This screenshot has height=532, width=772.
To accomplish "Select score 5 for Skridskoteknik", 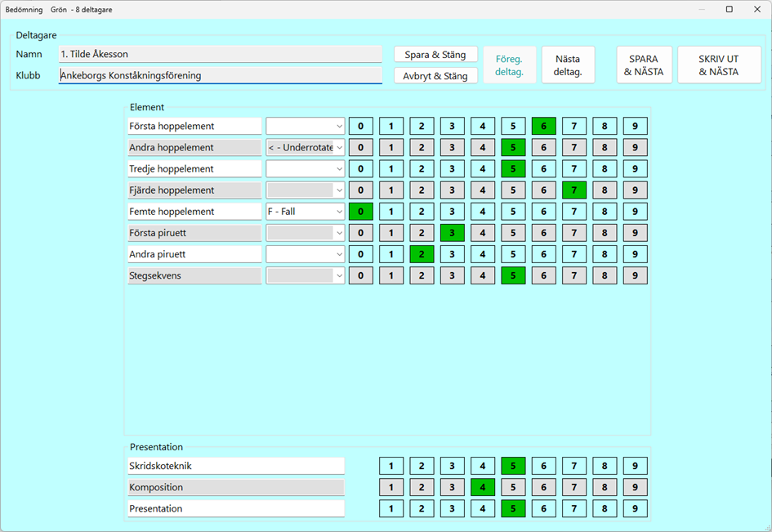I will click(513, 466).
